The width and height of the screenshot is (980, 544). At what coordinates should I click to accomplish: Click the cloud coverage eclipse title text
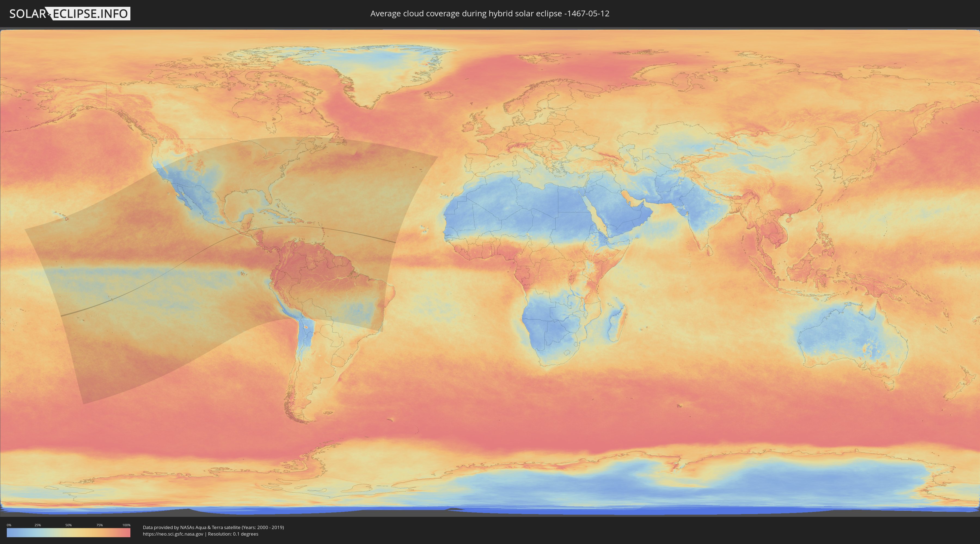click(490, 14)
